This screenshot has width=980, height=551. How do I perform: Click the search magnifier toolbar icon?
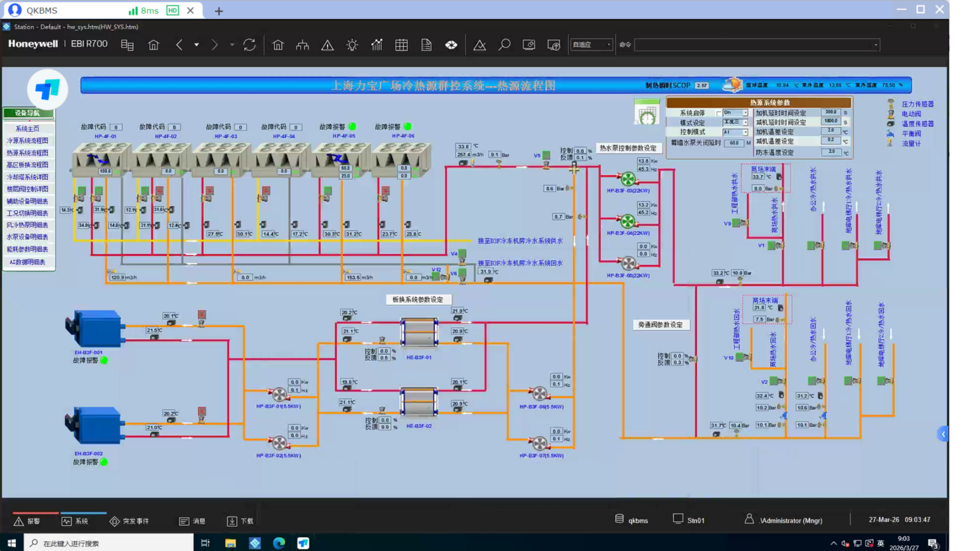[504, 45]
